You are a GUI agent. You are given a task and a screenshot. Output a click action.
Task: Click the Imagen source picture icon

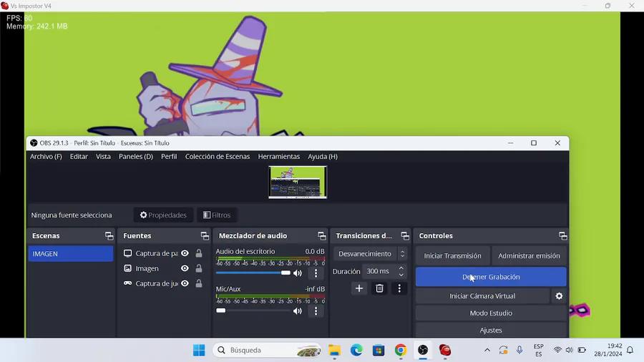128,268
